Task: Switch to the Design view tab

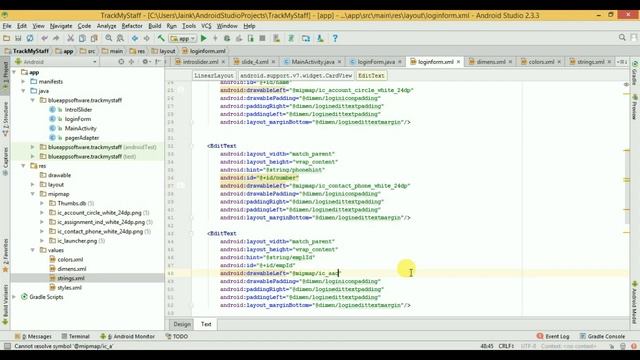Action: pyautogui.click(x=182, y=324)
